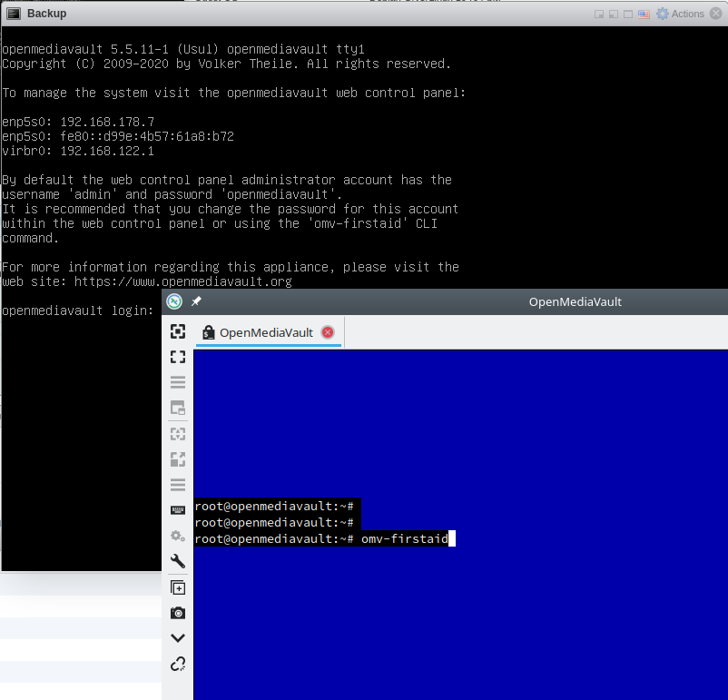This screenshot has height=700, width=728.
Task: Click the username 'admin' and password line
Action: 172,194
